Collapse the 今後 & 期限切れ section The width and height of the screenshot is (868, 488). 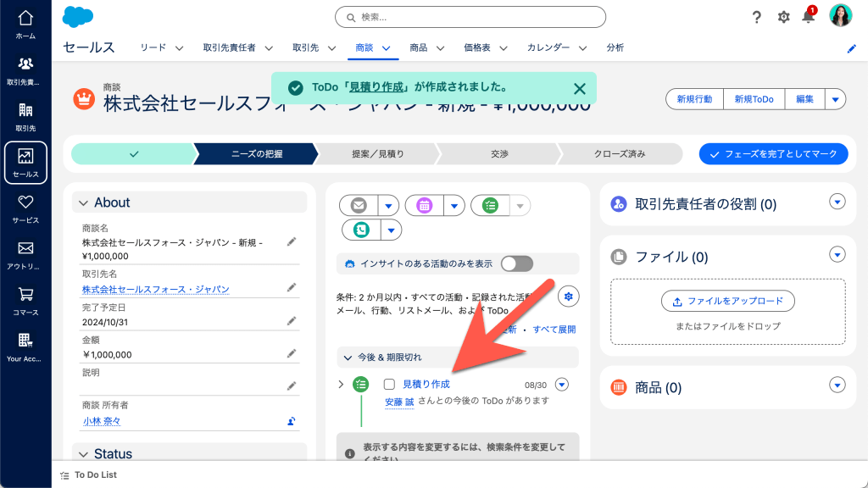coord(348,358)
